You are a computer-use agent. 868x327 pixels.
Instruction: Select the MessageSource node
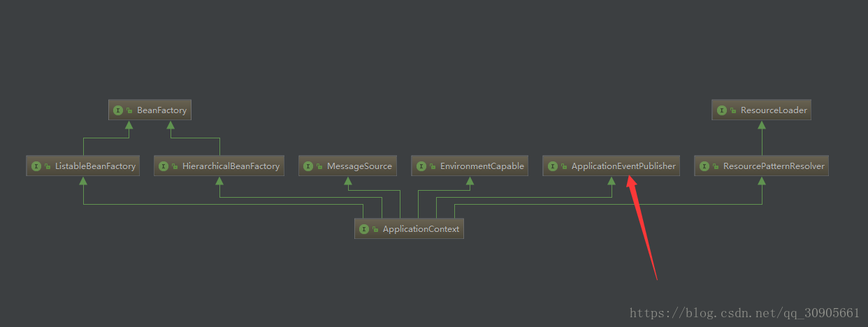(x=347, y=166)
